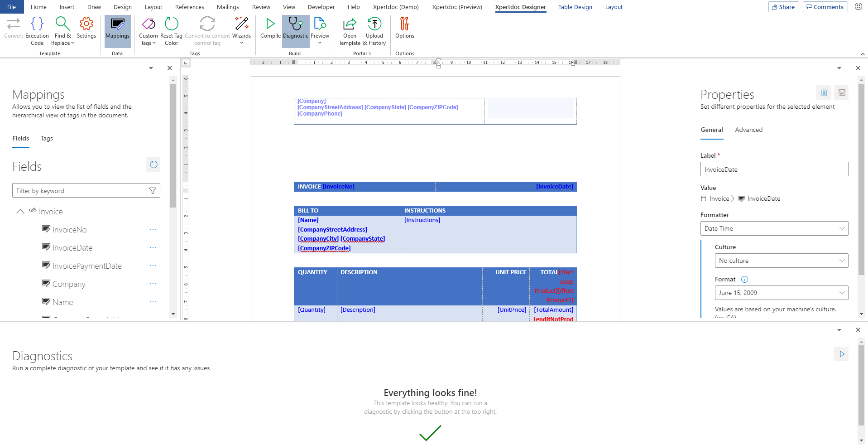The image size is (868, 445).
Task: Open Xpertdoc Options
Action: click(404, 28)
